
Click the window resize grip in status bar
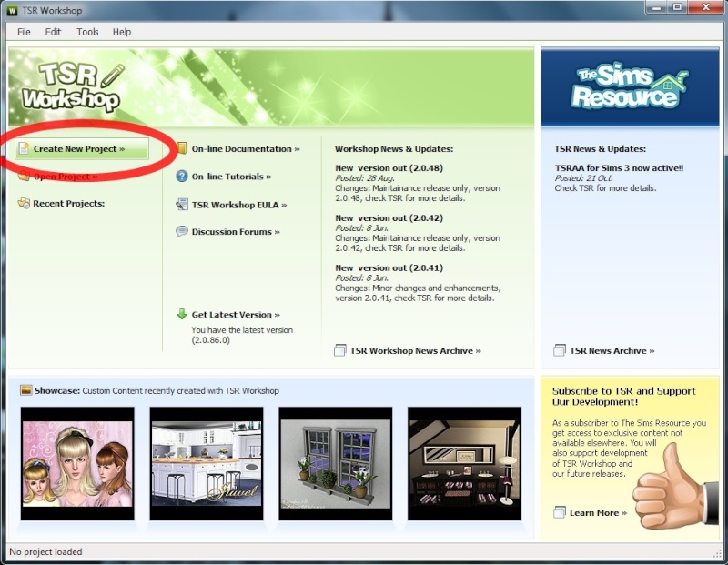(717, 553)
